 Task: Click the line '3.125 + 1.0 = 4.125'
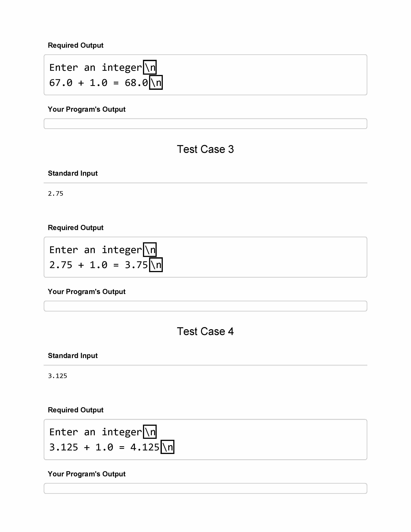coord(104,447)
